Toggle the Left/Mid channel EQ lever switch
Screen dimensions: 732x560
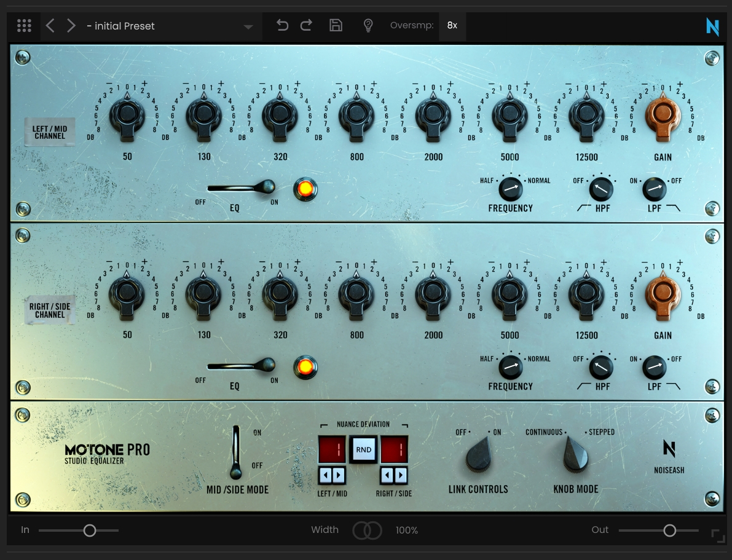[x=242, y=187]
